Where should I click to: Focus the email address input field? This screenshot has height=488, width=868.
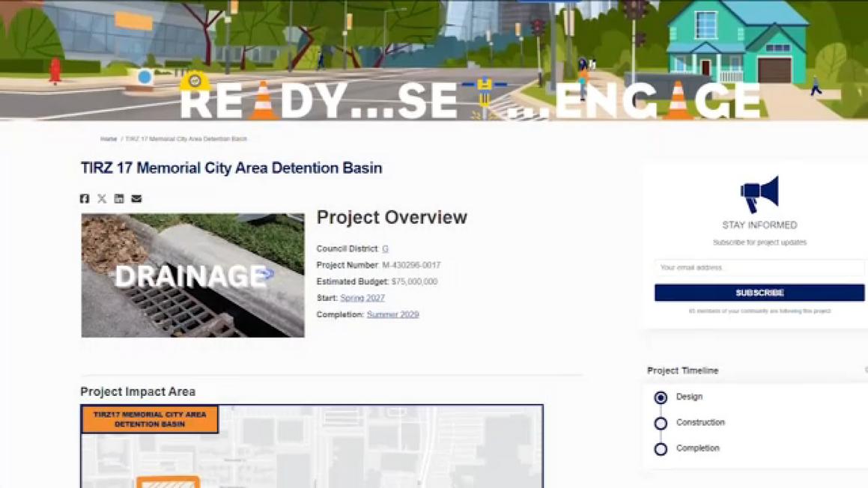tap(759, 268)
